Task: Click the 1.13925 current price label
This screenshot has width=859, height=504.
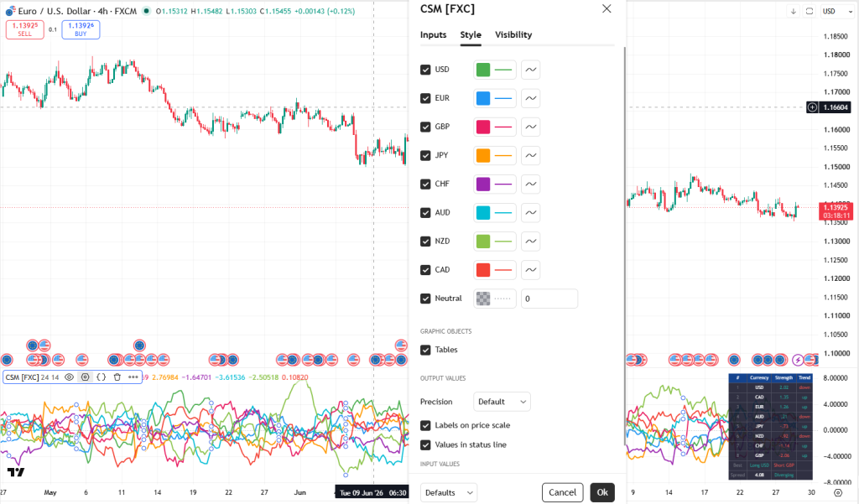Action: (836, 211)
